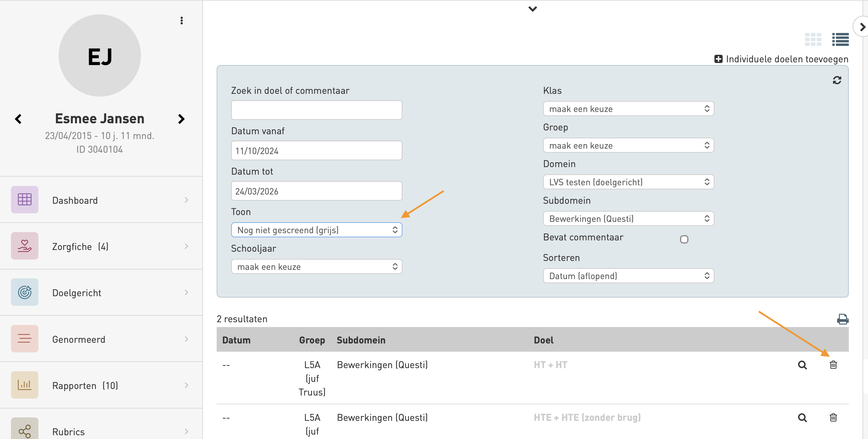868x439 pixels.
Task: Go to the previous student arrow
Action: point(19,119)
